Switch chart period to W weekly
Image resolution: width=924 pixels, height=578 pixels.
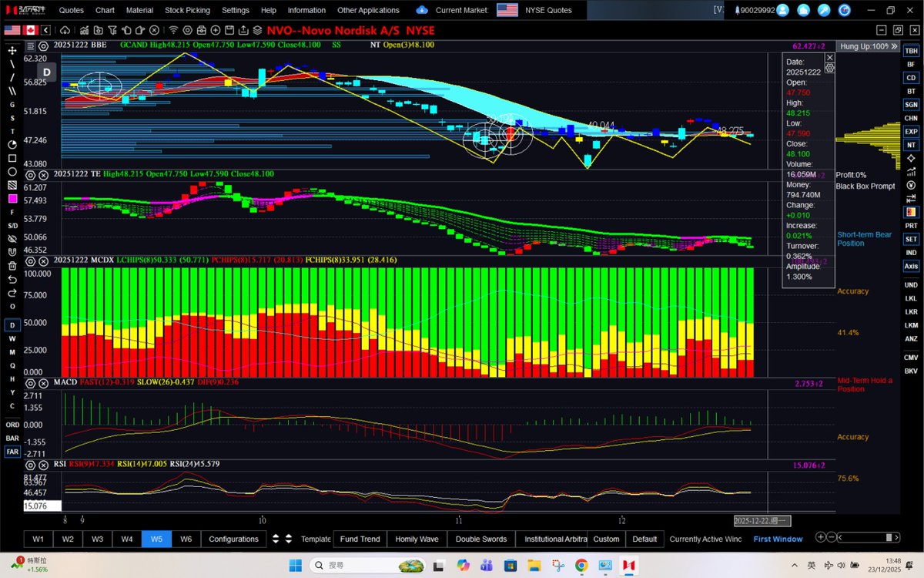click(x=12, y=338)
